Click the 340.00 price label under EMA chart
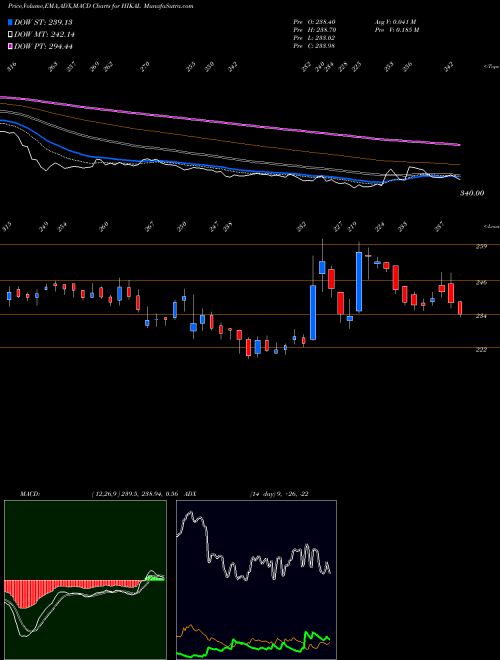The height and width of the screenshot is (660, 500). [x=472, y=193]
